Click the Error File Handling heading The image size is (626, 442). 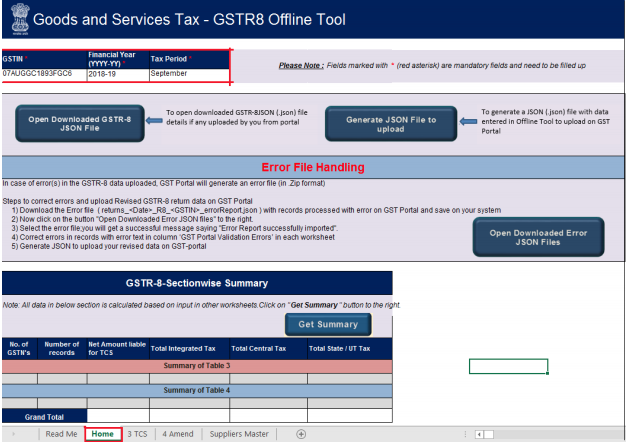[x=313, y=167]
